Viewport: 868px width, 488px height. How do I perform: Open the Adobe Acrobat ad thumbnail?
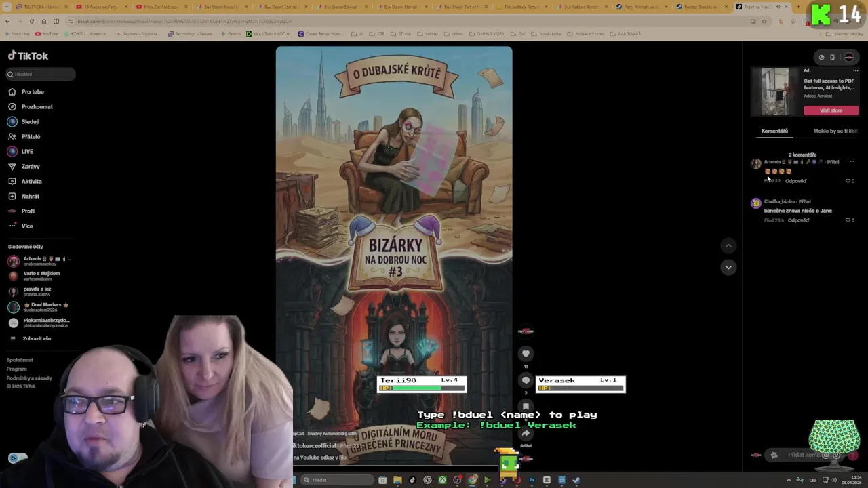775,91
